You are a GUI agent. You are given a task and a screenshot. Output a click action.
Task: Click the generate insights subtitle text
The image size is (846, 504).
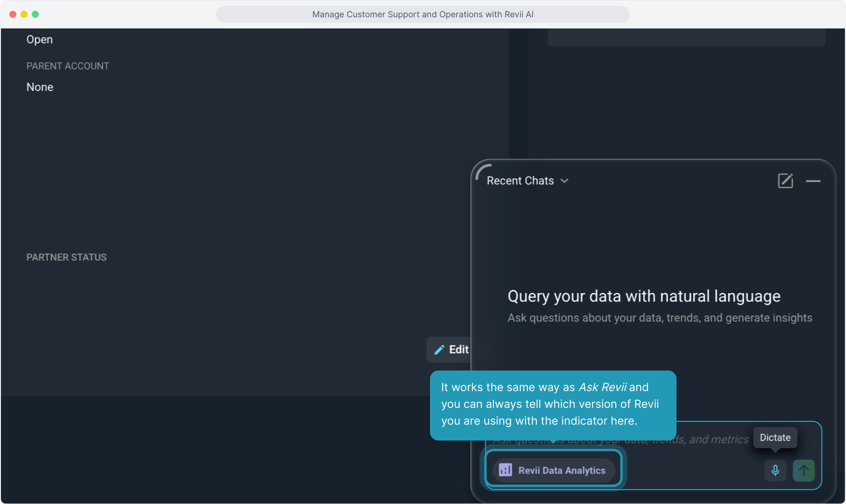click(x=660, y=318)
